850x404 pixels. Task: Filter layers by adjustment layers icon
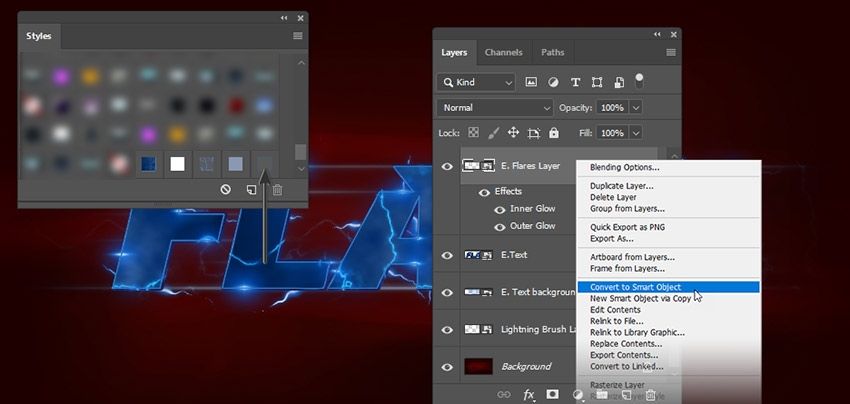(x=553, y=82)
